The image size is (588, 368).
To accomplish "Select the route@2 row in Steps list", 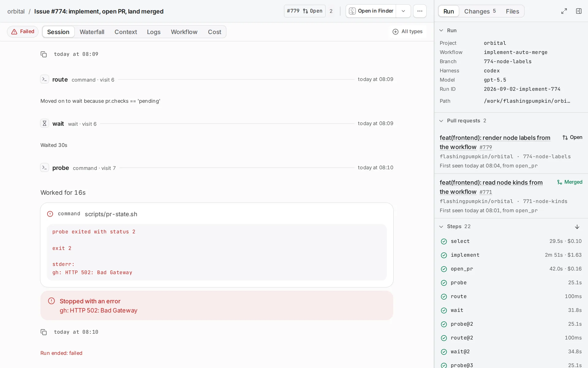I will point(511,338).
